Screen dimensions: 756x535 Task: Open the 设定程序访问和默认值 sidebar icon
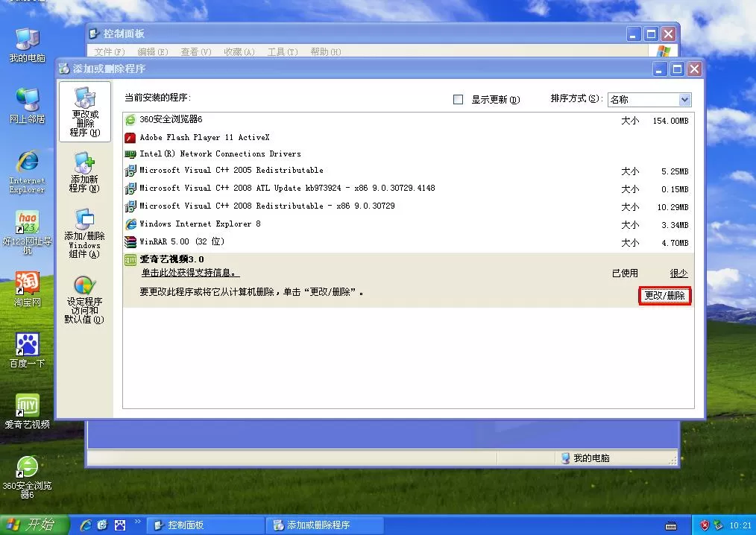click(x=84, y=300)
